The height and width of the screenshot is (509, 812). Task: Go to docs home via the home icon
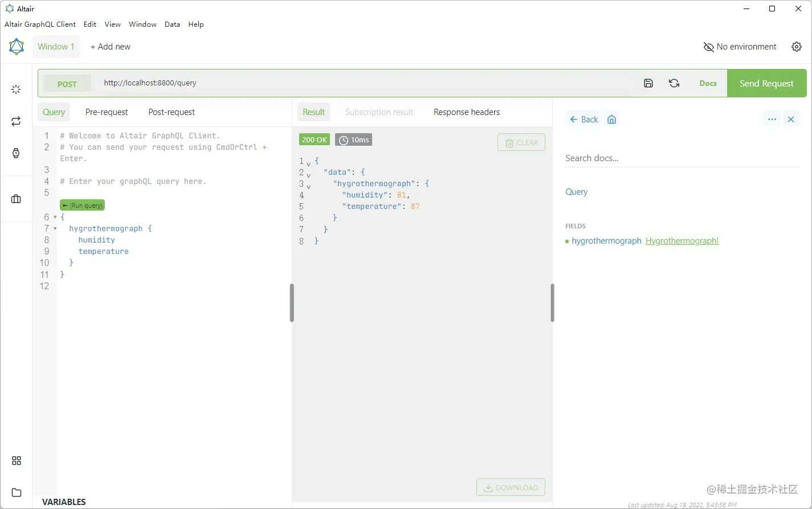611,119
